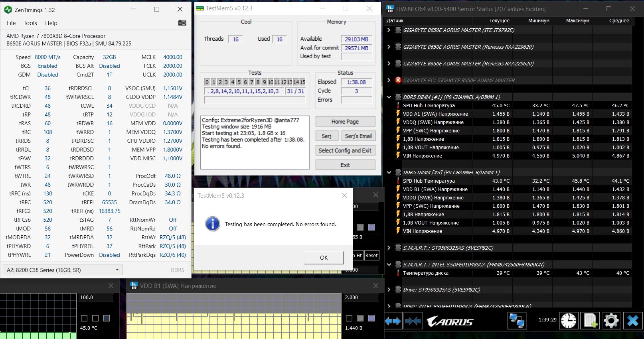The image size is (644, 339).
Task: Click the 29103 MB Available memory value
Action: tap(356, 39)
